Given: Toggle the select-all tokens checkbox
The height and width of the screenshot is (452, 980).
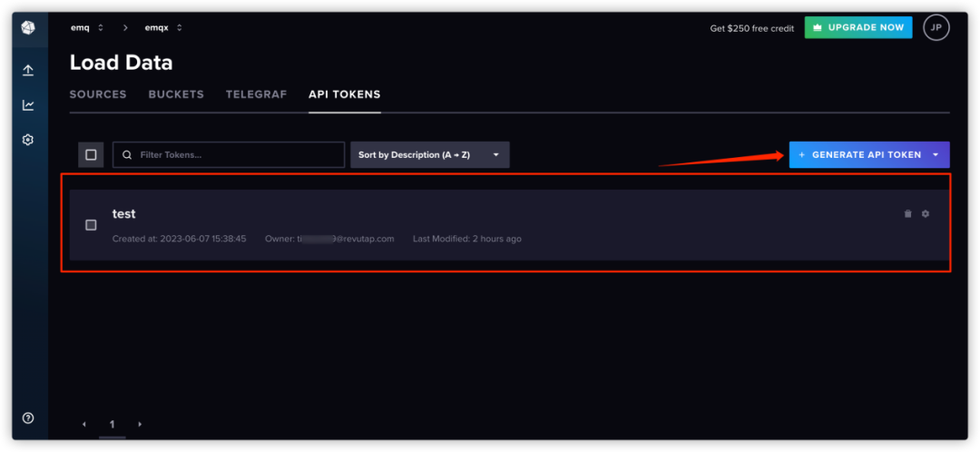Looking at the screenshot, I should 91,155.
